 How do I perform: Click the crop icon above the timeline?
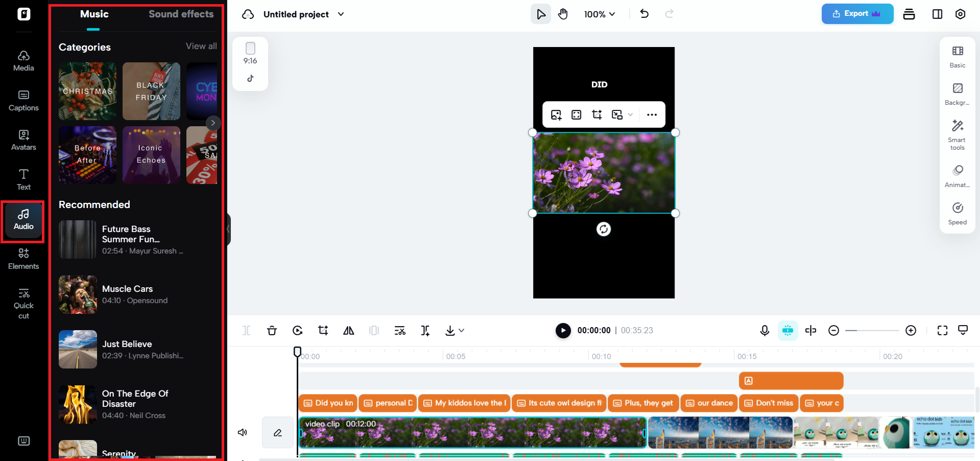coord(323,330)
